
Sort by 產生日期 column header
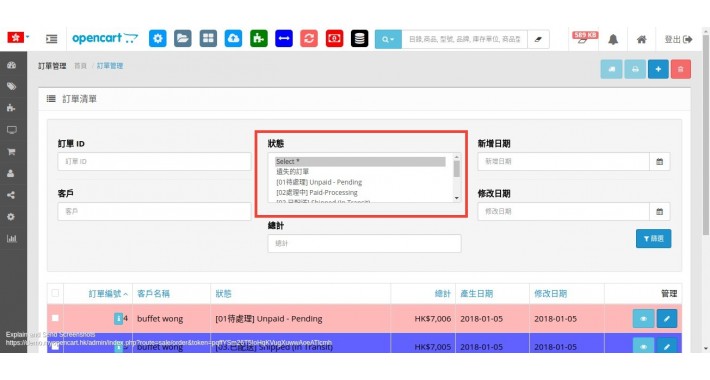tap(476, 294)
